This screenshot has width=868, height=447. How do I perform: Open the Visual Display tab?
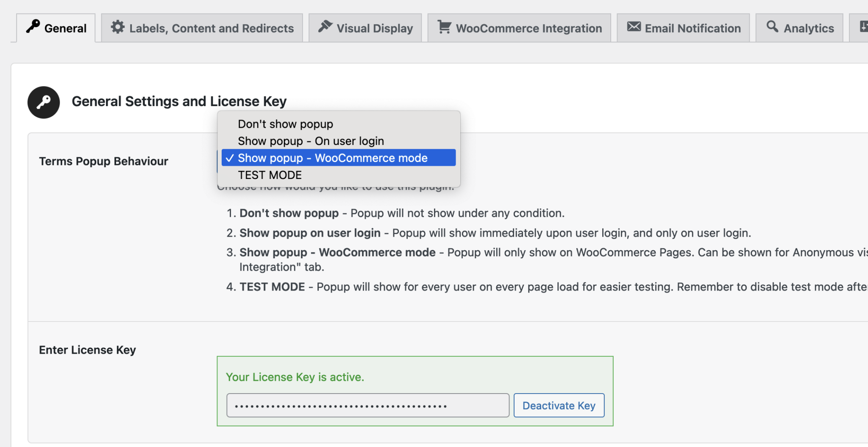pyautogui.click(x=365, y=28)
